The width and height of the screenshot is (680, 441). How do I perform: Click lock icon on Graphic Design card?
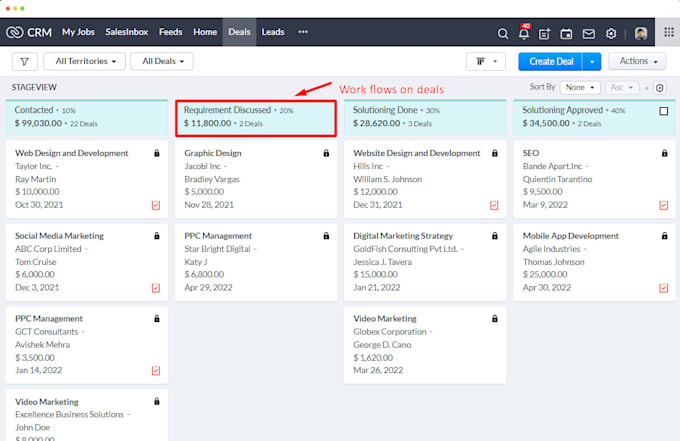click(326, 153)
